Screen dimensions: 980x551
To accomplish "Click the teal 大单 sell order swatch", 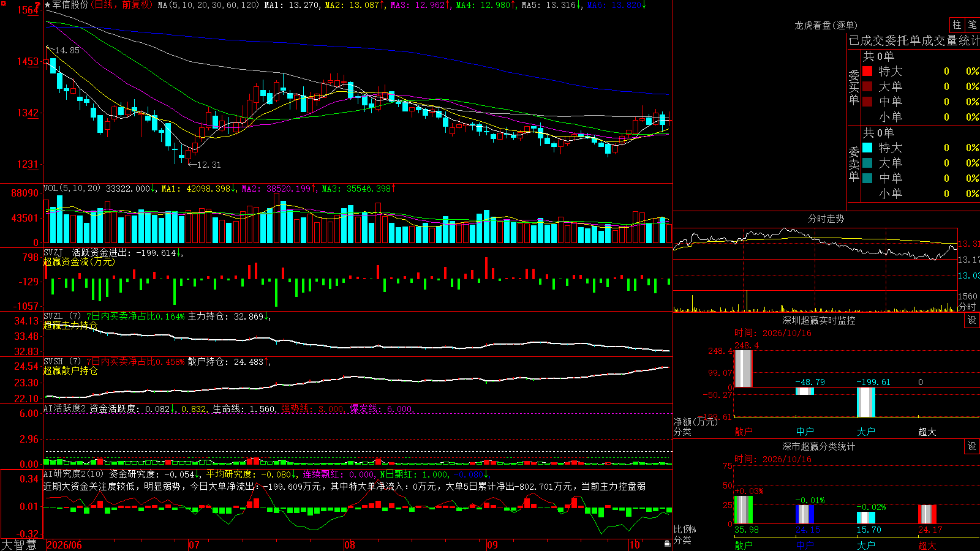I will pyautogui.click(x=867, y=163).
